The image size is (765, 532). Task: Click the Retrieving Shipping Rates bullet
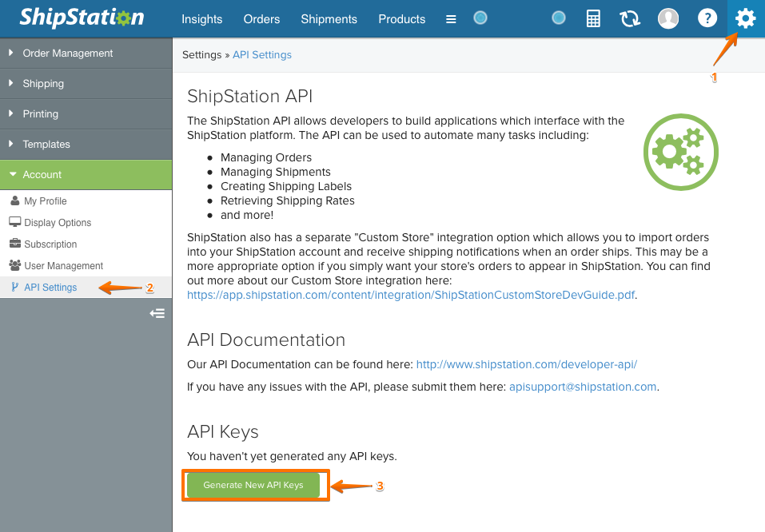point(287,200)
